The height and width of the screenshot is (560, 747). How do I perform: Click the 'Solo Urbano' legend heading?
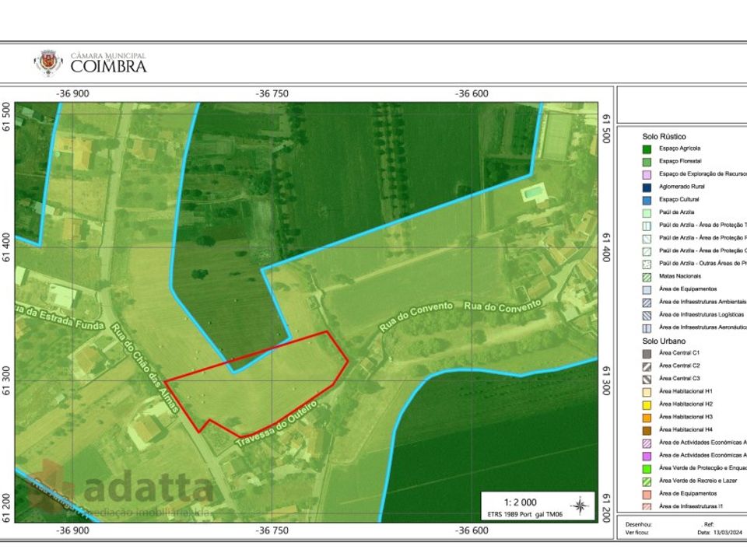pos(664,341)
